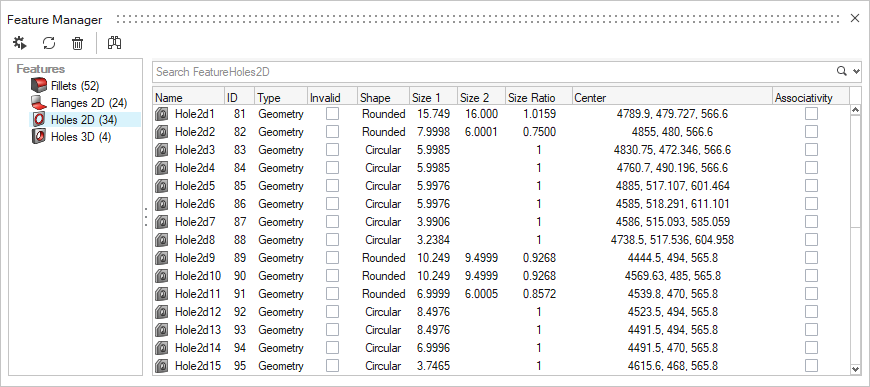Click the Hole2d1 row icon
The width and height of the screenshot is (870, 387).
(161, 114)
